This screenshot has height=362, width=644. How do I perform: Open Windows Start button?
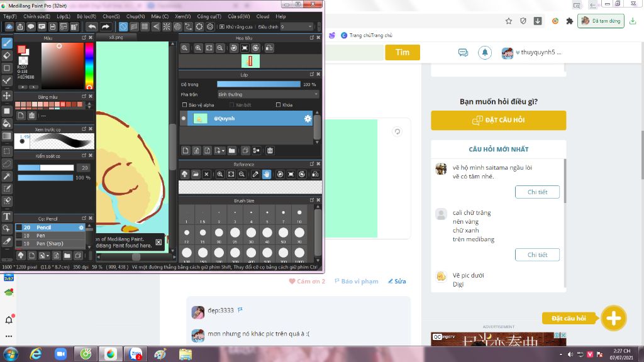11,354
